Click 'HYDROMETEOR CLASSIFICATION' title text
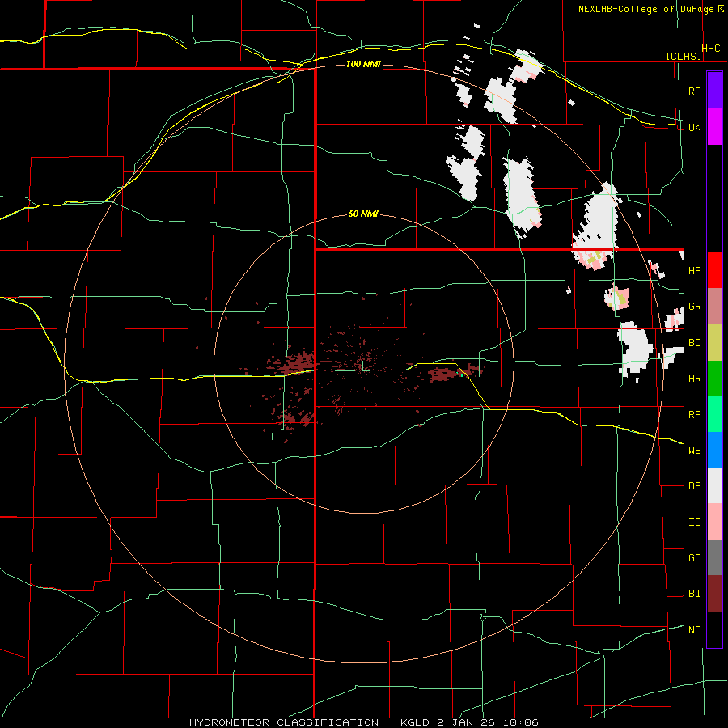This screenshot has width=728, height=728. point(284,722)
